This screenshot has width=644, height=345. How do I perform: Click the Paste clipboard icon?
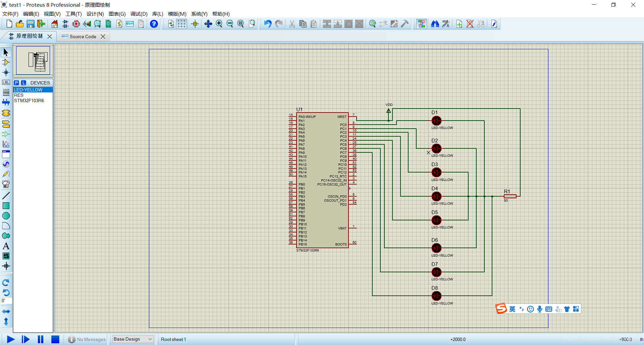click(x=314, y=24)
